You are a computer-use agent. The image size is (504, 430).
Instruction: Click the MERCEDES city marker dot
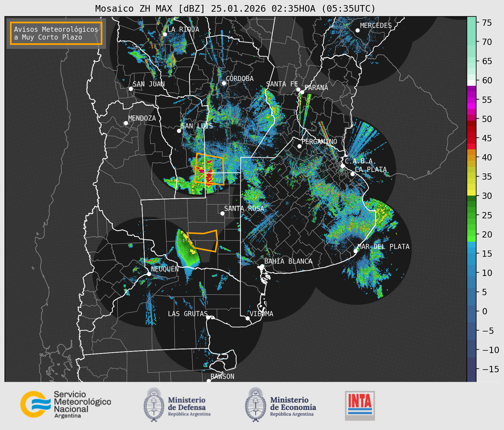click(357, 30)
